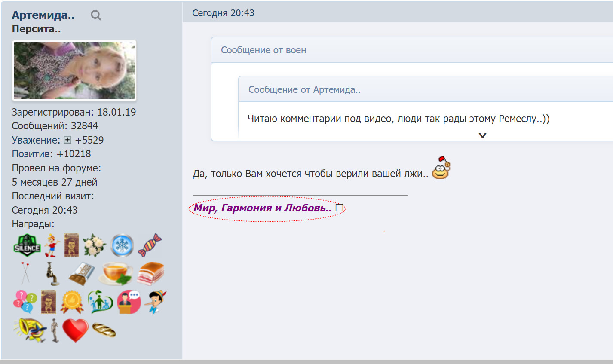Viewport: 613px width, 364px height.
Task: Click the user avatar photo
Action: (74, 70)
